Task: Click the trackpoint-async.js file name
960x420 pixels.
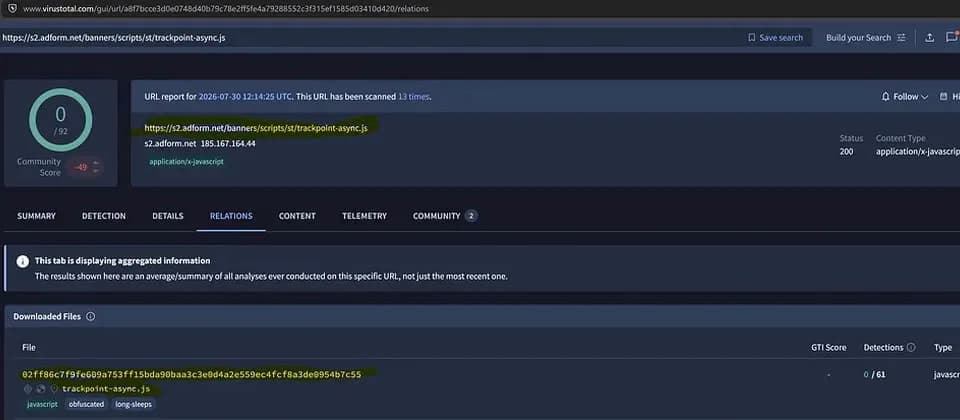Action: (x=106, y=389)
